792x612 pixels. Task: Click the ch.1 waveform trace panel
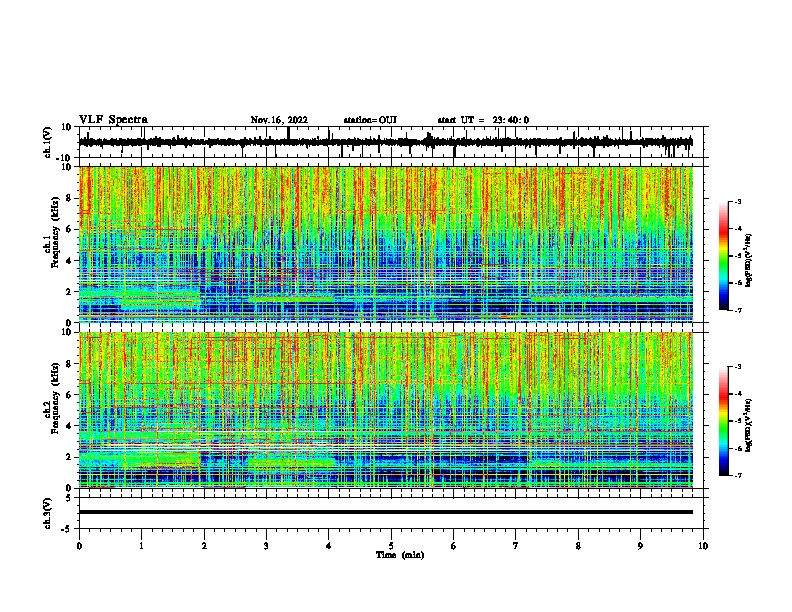393,142
